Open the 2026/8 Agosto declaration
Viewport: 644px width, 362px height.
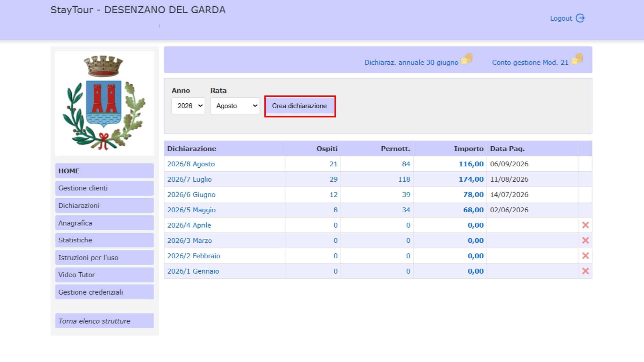(191, 164)
